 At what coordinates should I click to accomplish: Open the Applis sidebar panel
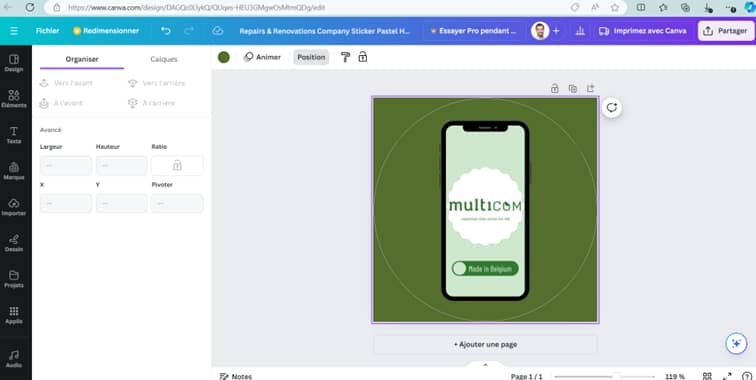click(x=14, y=315)
